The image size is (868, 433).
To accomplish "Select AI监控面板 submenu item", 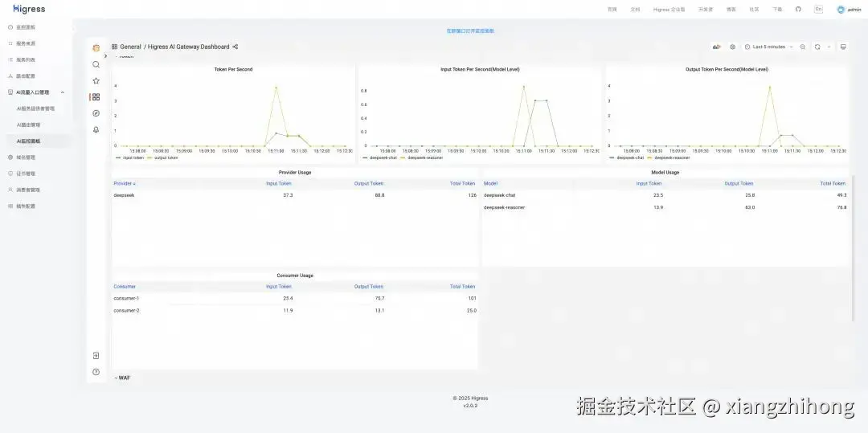I will tap(28, 141).
